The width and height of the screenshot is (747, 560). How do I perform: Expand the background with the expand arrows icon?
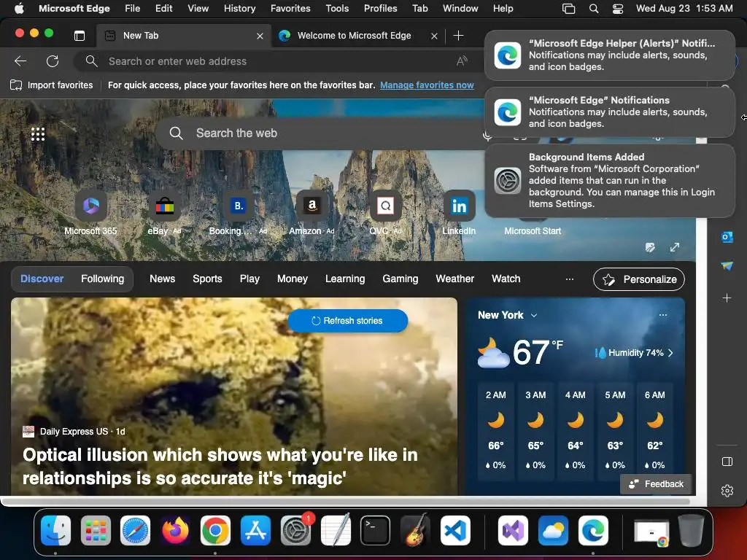click(675, 247)
